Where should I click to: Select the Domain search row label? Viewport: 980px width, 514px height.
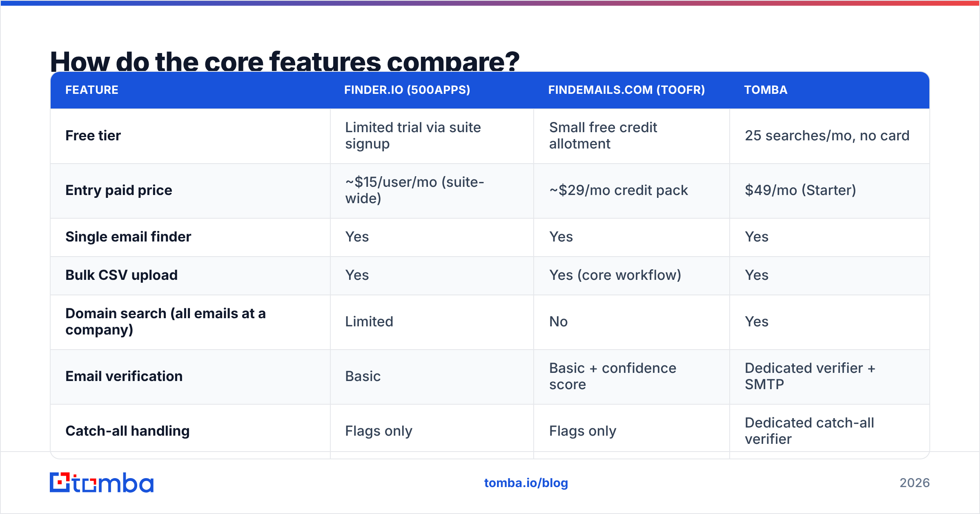pyautogui.click(x=165, y=321)
